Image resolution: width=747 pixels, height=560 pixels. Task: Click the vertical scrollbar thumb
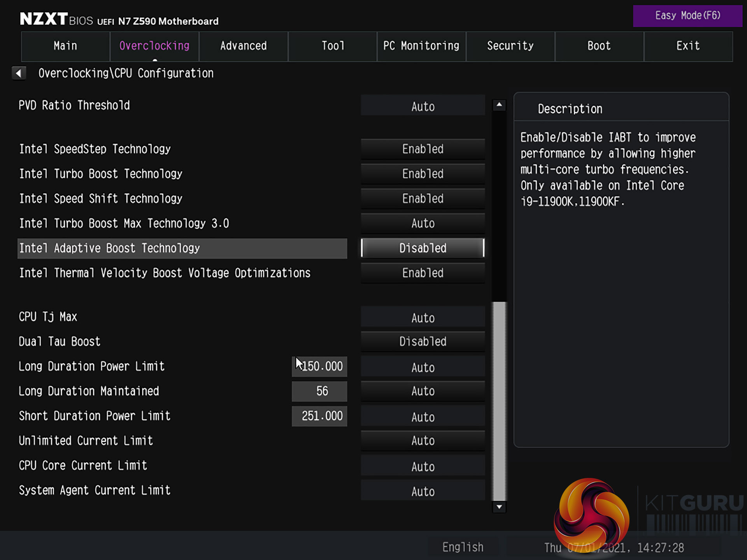499,401
